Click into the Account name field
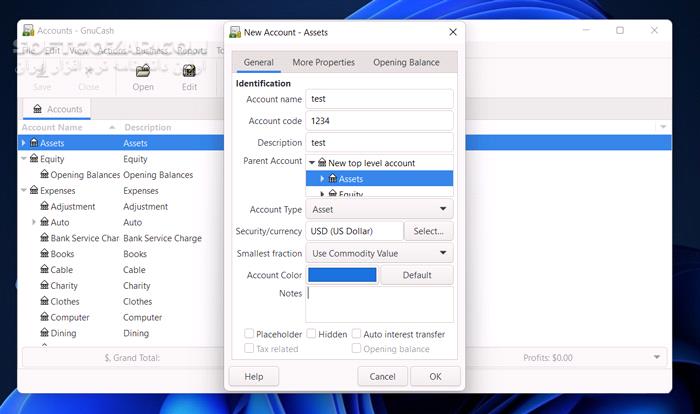This screenshot has height=414, width=700. coord(379,99)
